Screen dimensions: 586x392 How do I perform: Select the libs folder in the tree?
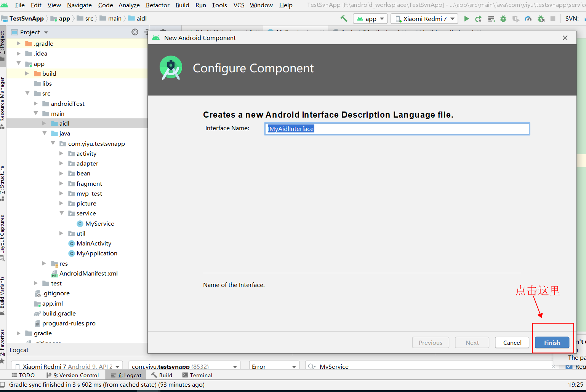click(x=47, y=84)
